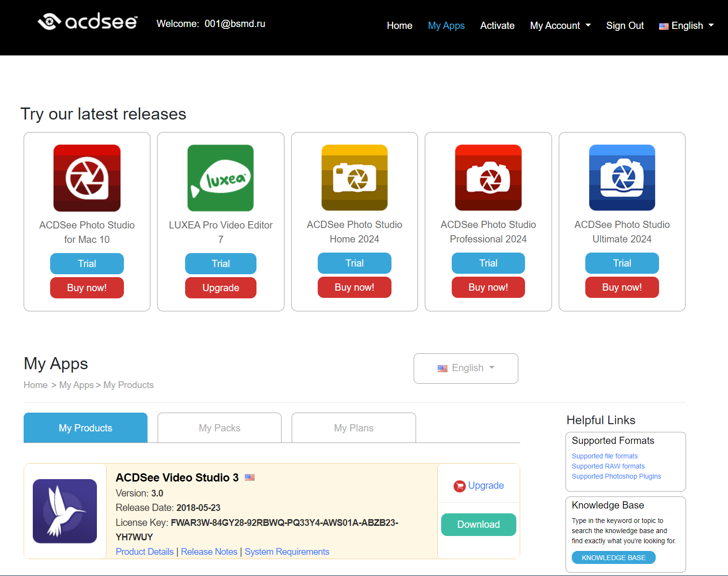Open ACDSee Photo Studio for Mac 10 icon
Image resolution: width=728 pixels, height=576 pixels.
pyautogui.click(x=87, y=178)
